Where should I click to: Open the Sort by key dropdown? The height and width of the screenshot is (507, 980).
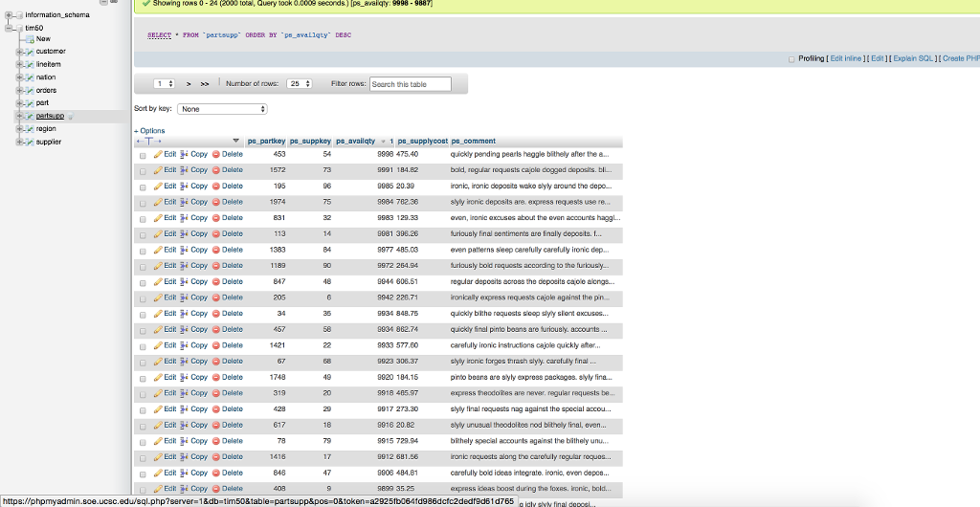(x=222, y=109)
